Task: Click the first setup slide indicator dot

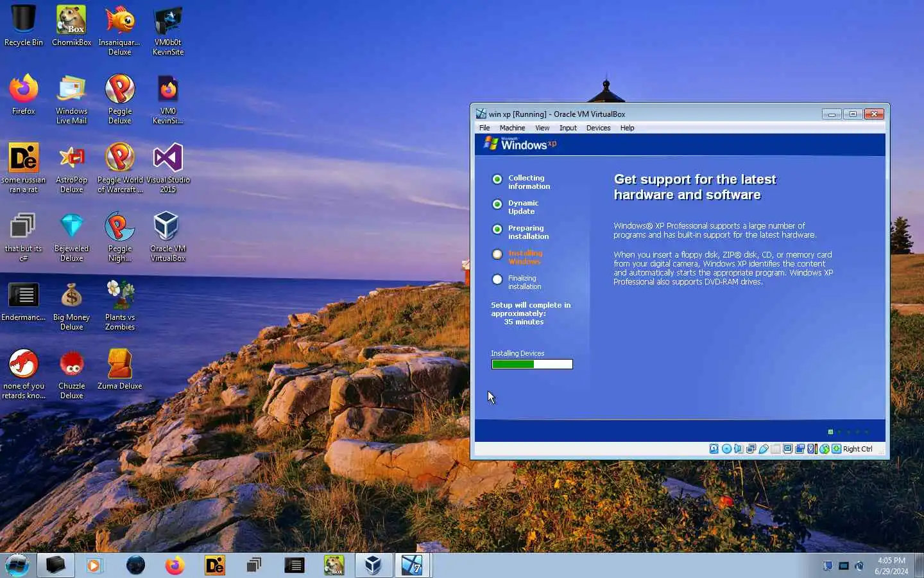Action: [x=830, y=432]
